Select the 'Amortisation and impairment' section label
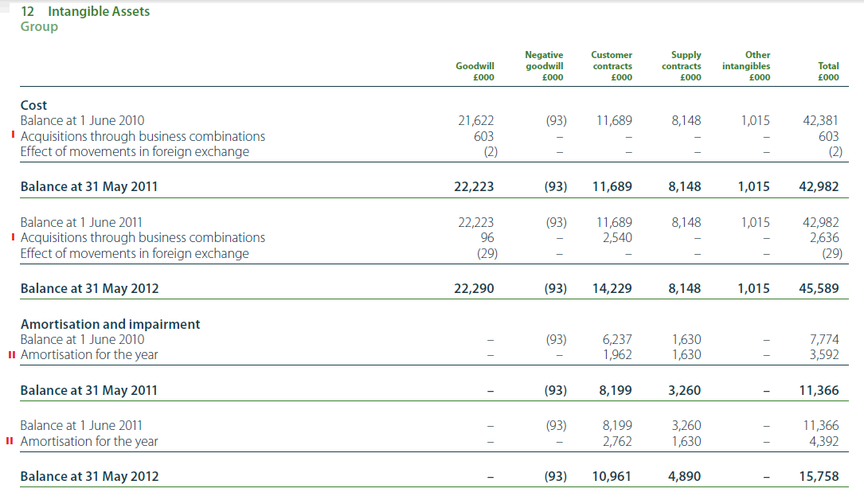Screen dimensions: 864x504 pyautogui.click(x=110, y=324)
